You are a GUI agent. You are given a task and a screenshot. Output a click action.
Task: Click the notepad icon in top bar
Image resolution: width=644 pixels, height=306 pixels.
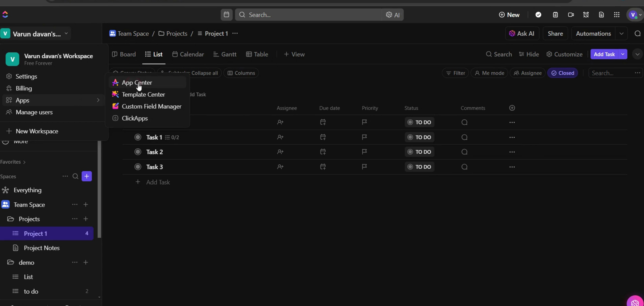coord(555,15)
